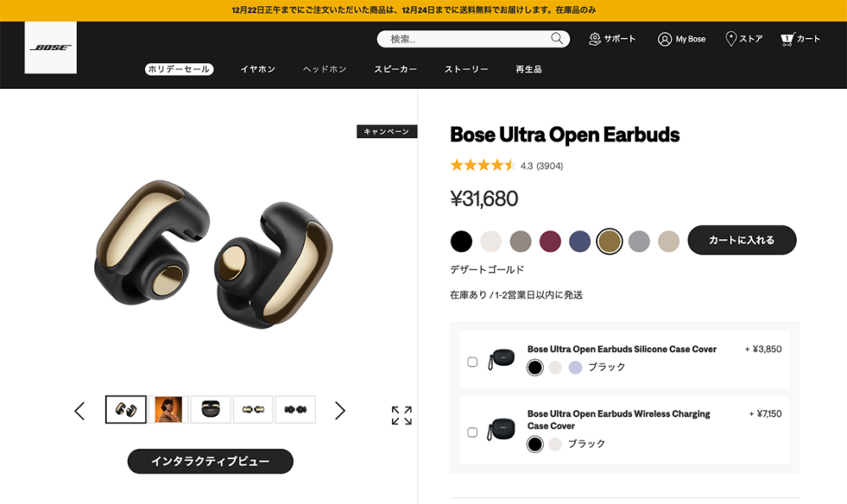Viewport: 847px width, 504px height.
Task: Click the Bose logo
Action: pos(51,47)
